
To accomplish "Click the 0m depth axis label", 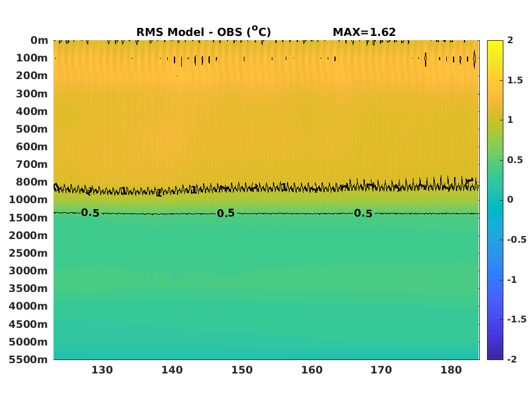I will click(40, 40).
